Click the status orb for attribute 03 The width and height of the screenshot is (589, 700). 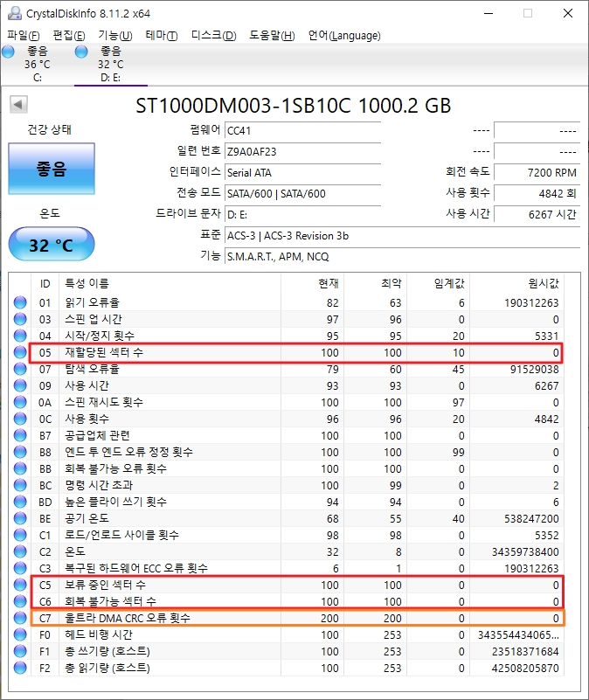pyautogui.click(x=20, y=319)
